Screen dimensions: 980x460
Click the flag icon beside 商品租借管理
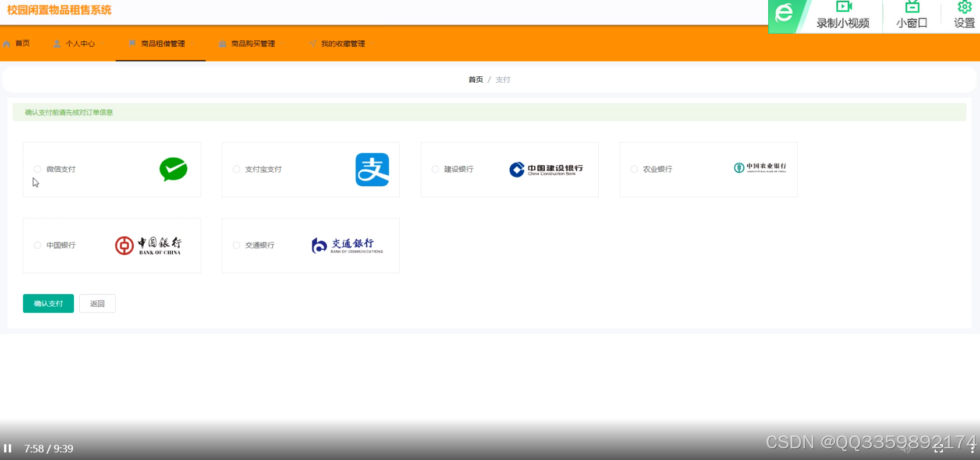(133, 44)
